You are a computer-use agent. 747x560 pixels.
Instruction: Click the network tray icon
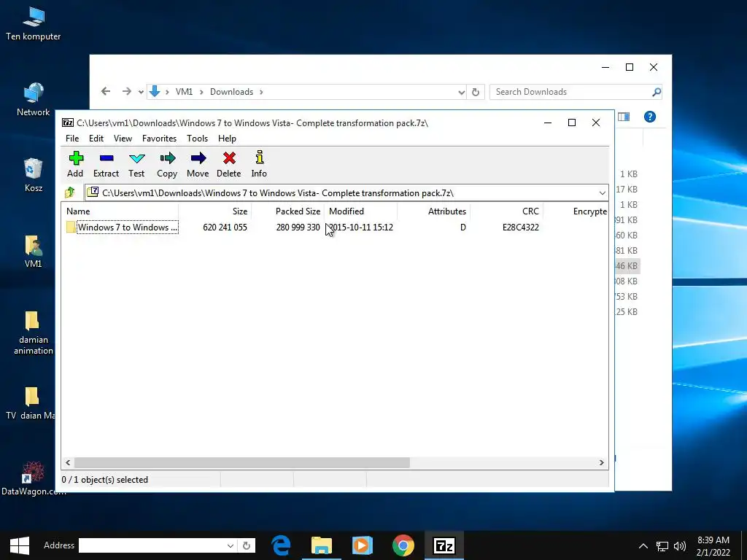click(662, 546)
